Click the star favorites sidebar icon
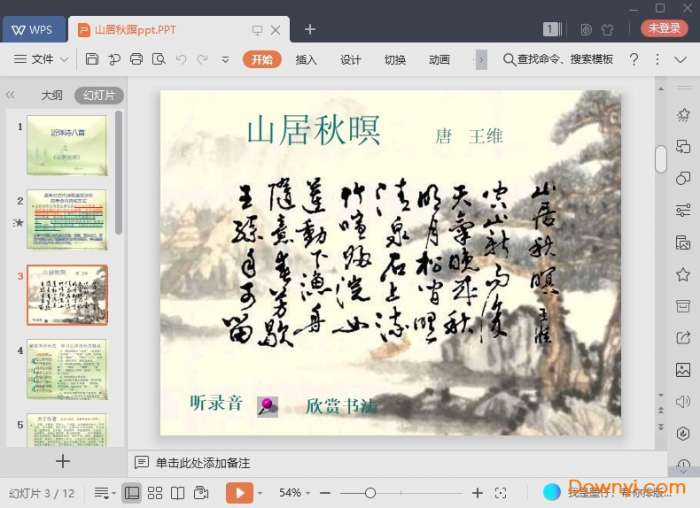Screen dimensions: 700x508 [683, 274]
